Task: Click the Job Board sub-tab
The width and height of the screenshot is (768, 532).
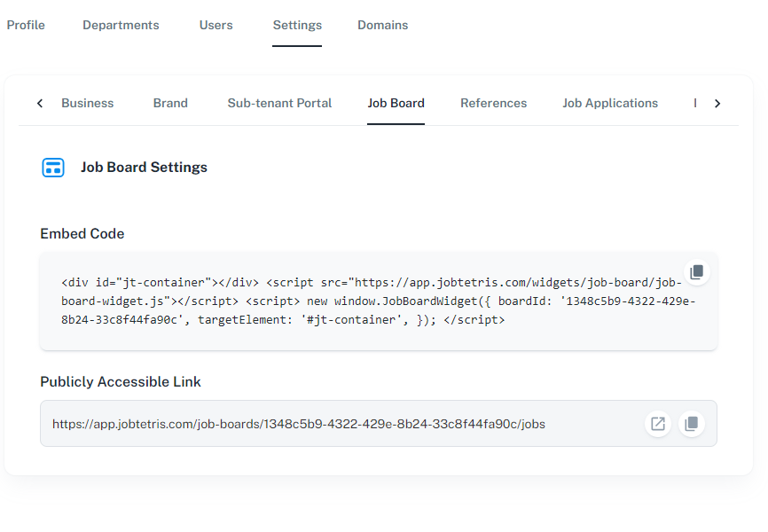Action: [x=396, y=103]
